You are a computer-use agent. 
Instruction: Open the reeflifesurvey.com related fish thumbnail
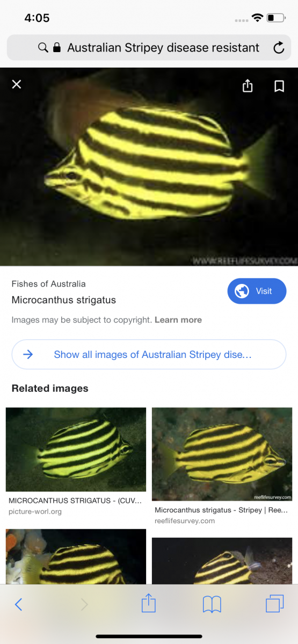click(222, 454)
